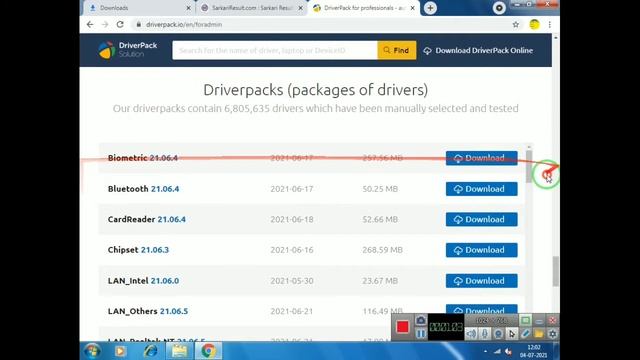Open a new browser tab
Viewport: 640px width, 360px height.
tap(430, 8)
